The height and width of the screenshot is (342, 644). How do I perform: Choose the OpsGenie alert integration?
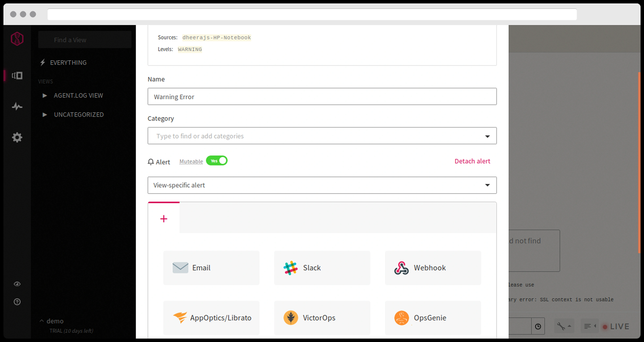[432, 318]
